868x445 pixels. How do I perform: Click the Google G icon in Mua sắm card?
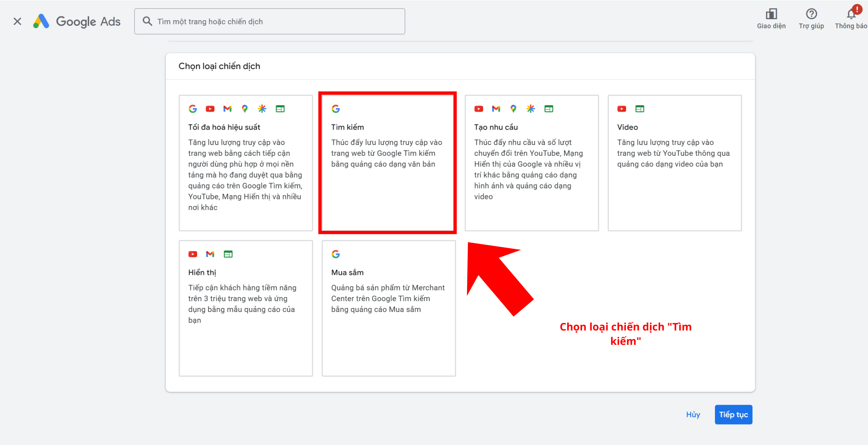tap(336, 254)
